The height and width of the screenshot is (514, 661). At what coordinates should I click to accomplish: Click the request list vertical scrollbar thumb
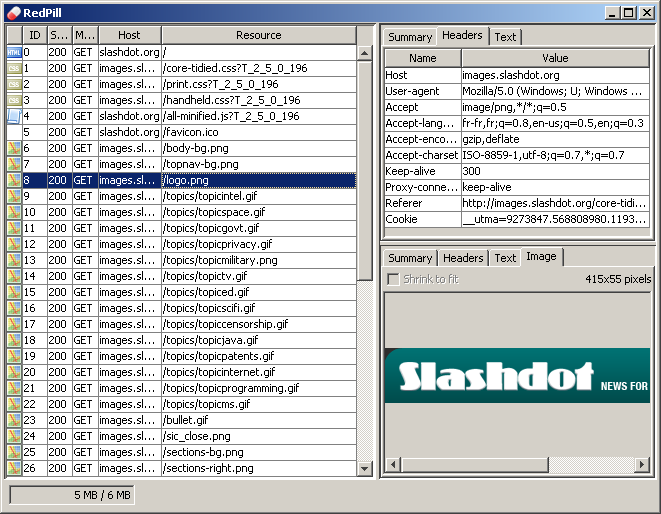tap(365, 170)
